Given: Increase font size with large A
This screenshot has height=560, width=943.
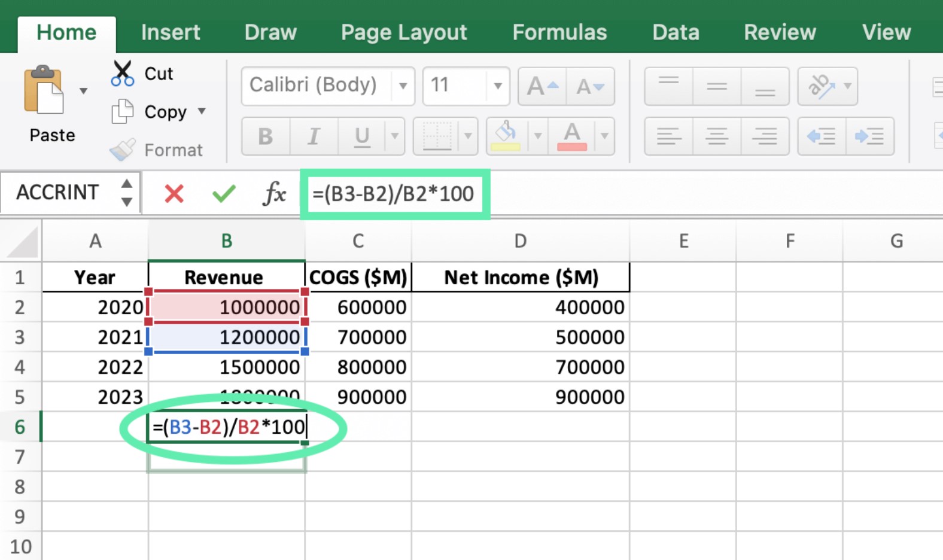Looking at the screenshot, I should pyautogui.click(x=542, y=87).
